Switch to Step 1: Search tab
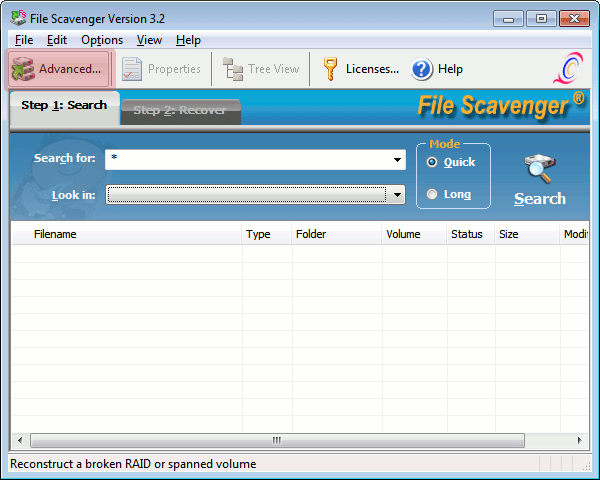The width and height of the screenshot is (600, 480). (x=64, y=108)
